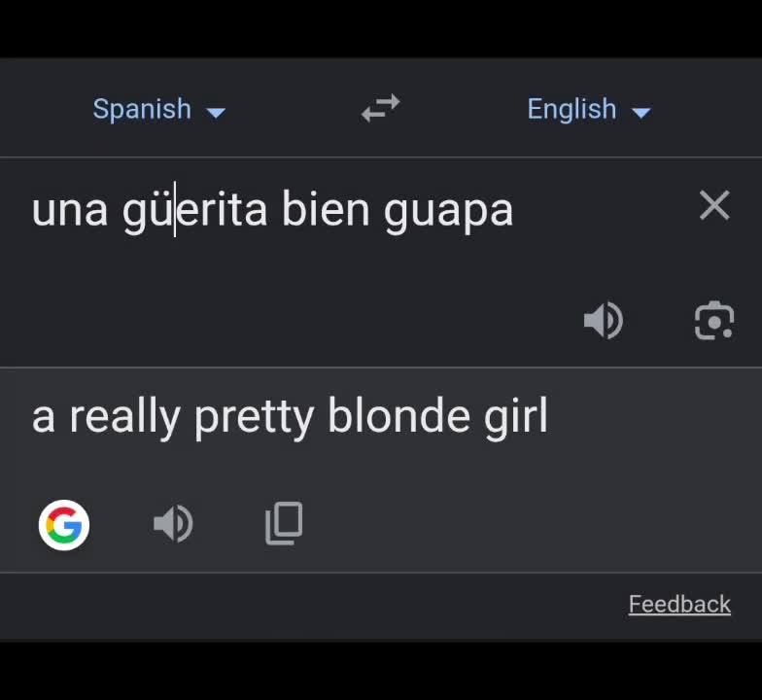
Task: Open the Feedback link
Action: [679, 605]
